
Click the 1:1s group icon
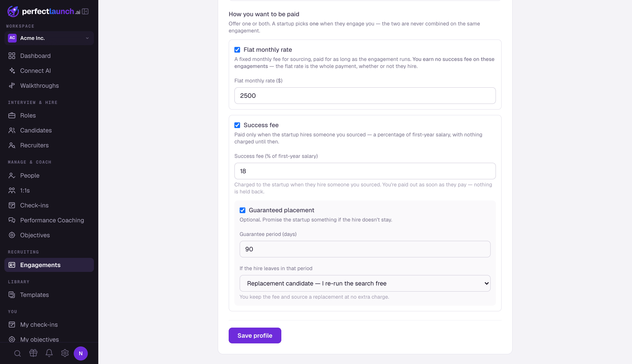coord(12,190)
